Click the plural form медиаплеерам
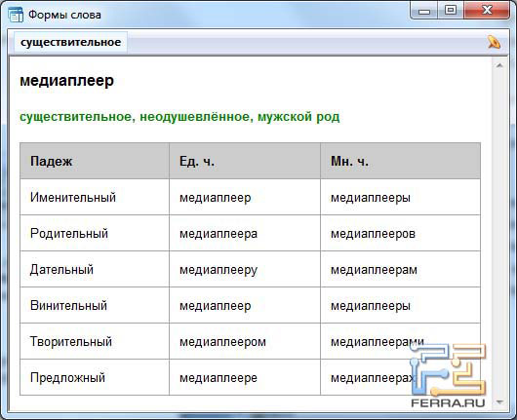The width and height of the screenshot is (517, 420). [x=374, y=270]
